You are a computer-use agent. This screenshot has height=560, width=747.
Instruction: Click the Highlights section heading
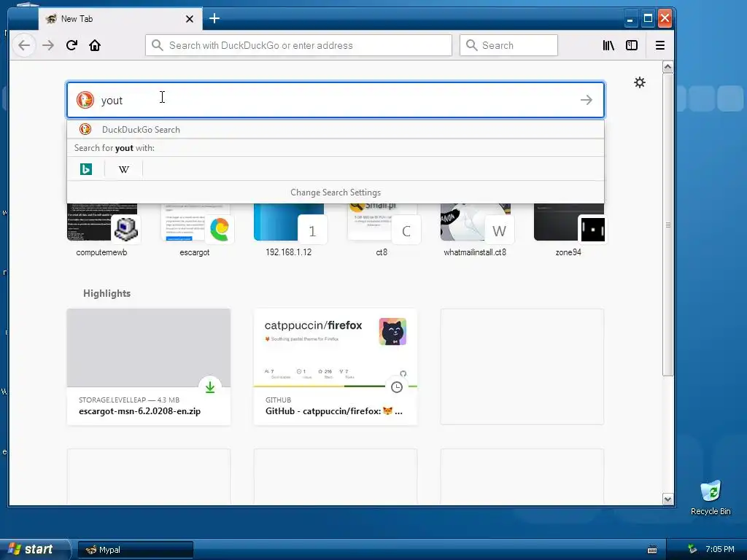107,293
